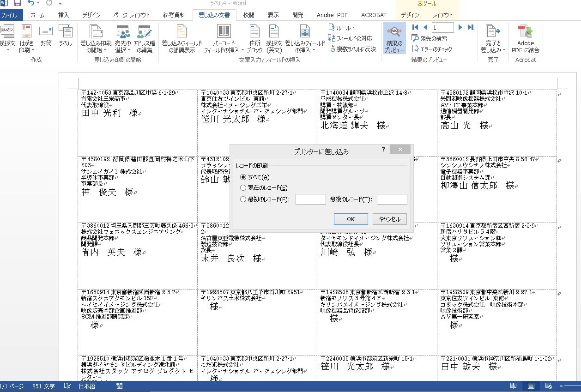The height and width of the screenshot is (392, 581).
Task: Go to first record arrow
Action: click(415, 28)
